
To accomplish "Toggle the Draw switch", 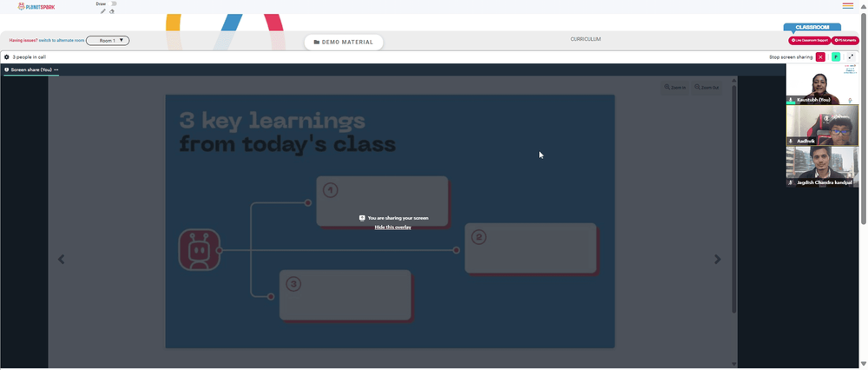I will click(x=114, y=3).
